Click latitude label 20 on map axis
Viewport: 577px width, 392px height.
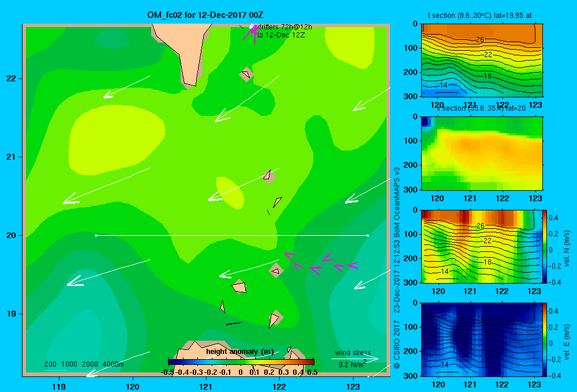(11, 235)
